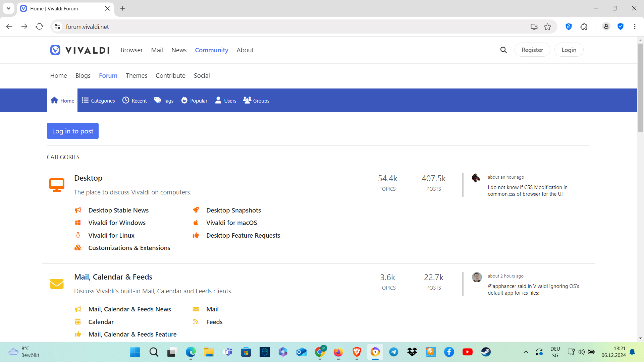Open a new browser tab
The width and height of the screenshot is (644, 362).
122,8
